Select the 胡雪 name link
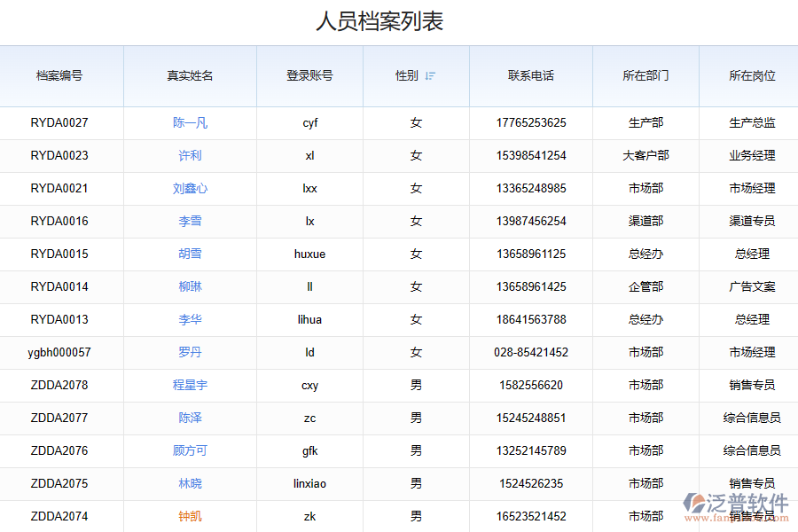This screenshot has width=798, height=532. pyautogui.click(x=190, y=254)
